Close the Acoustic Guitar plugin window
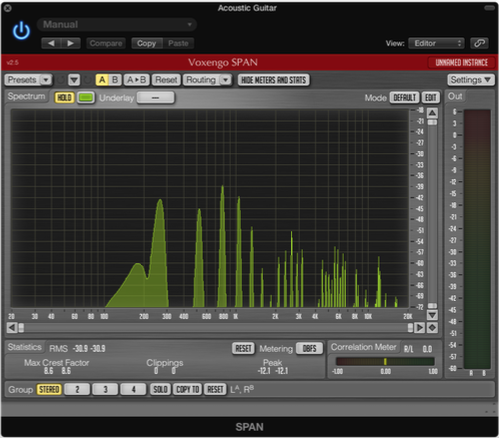499x438 pixels. [7, 8]
